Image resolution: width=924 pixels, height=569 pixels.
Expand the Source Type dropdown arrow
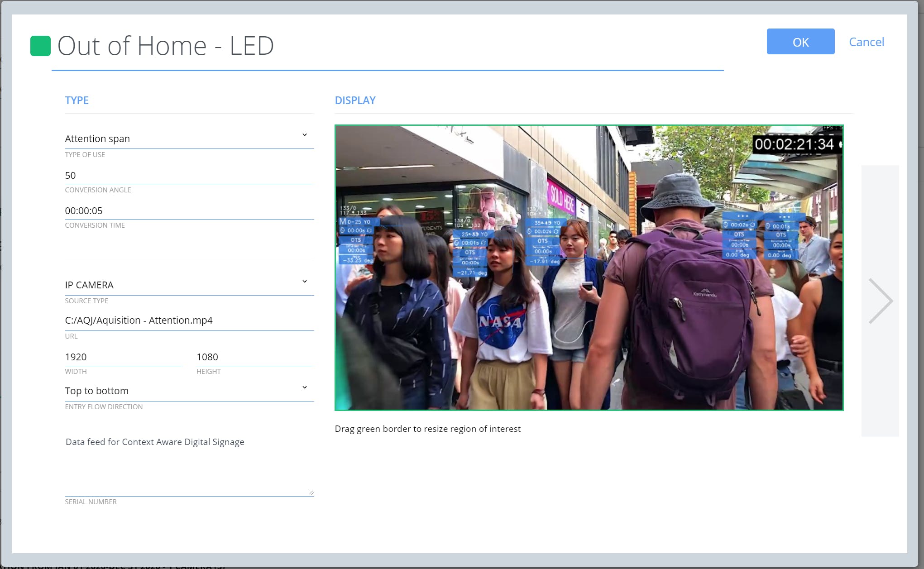[x=304, y=282]
